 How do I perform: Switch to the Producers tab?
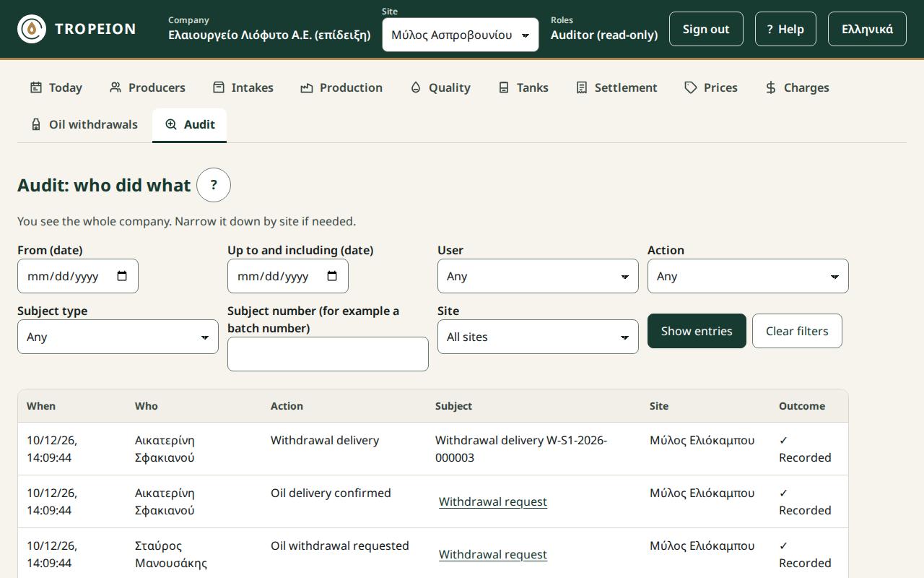coord(147,87)
